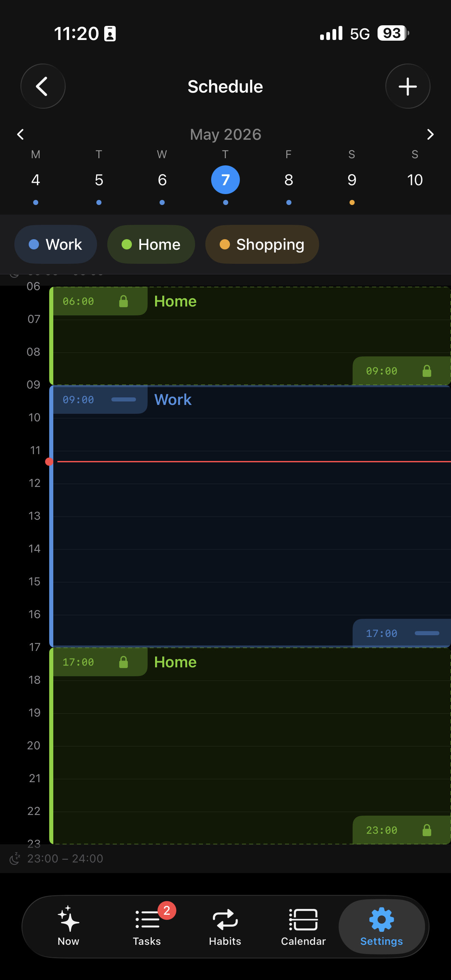Image resolution: width=451 pixels, height=980 pixels.
Task: Select Tuesday 5 in week strip
Action: [99, 180]
